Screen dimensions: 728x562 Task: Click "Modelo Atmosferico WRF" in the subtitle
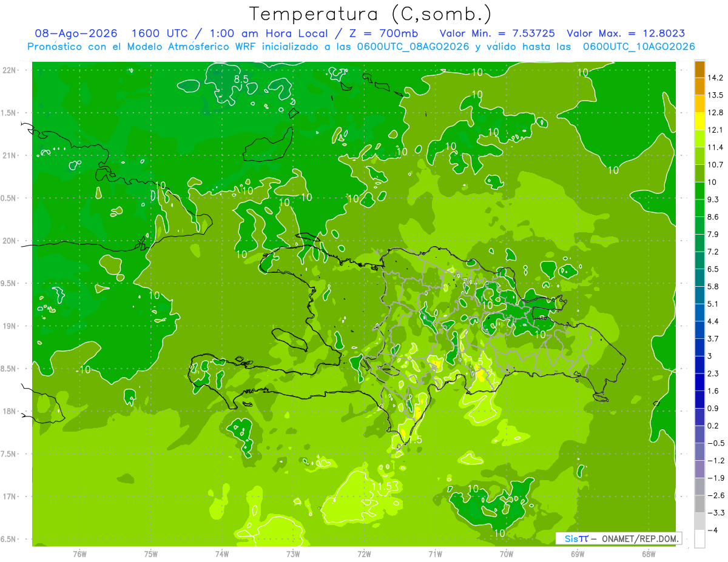(x=184, y=47)
